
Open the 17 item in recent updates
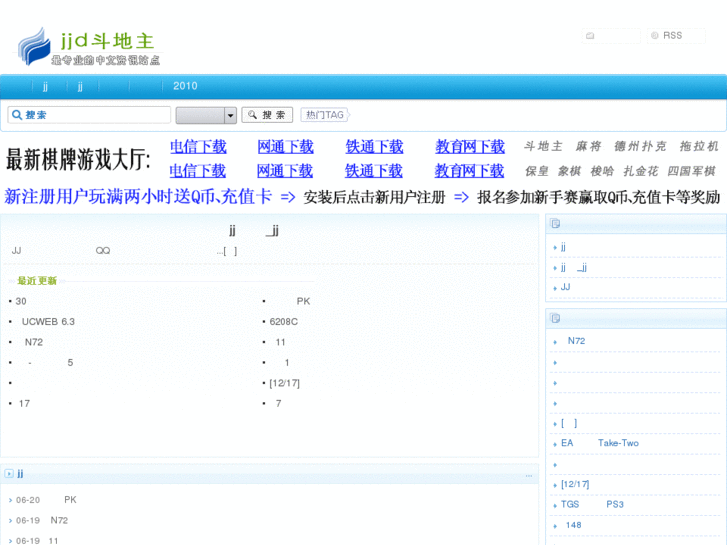tap(24, 404)
